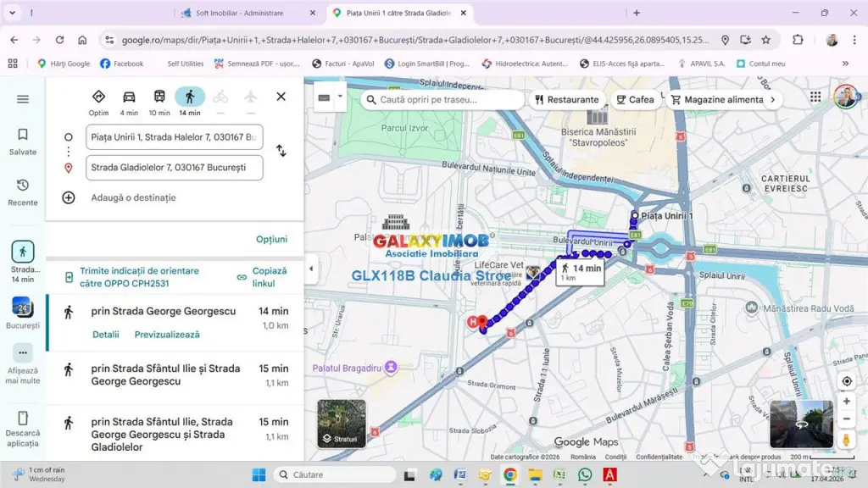Swap start and destination arrows
This screenshot has width=868, height=488.
(x=281, y=151)
